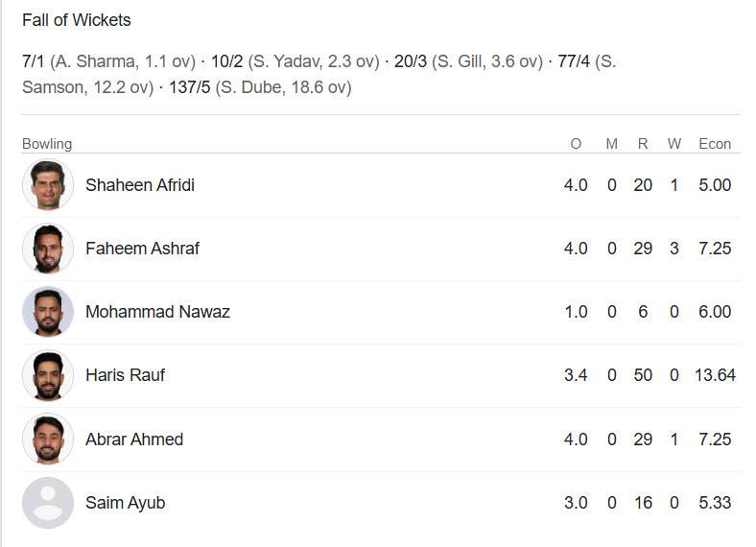Select the O overs column header

point(576,144)
